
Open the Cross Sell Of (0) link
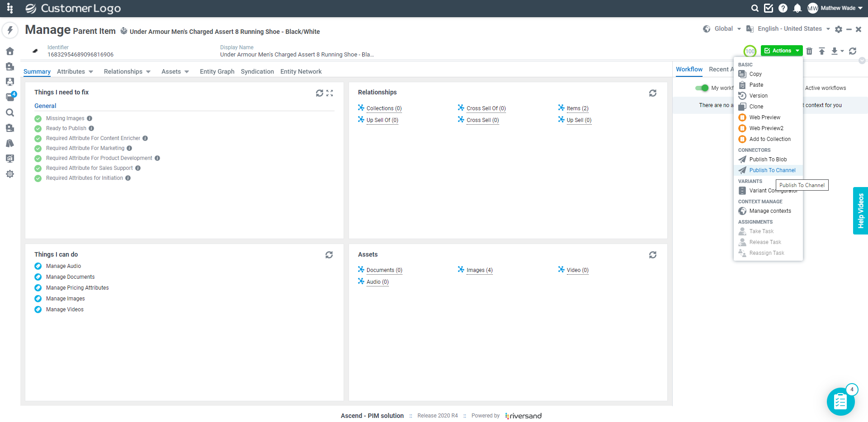point(486,108)
